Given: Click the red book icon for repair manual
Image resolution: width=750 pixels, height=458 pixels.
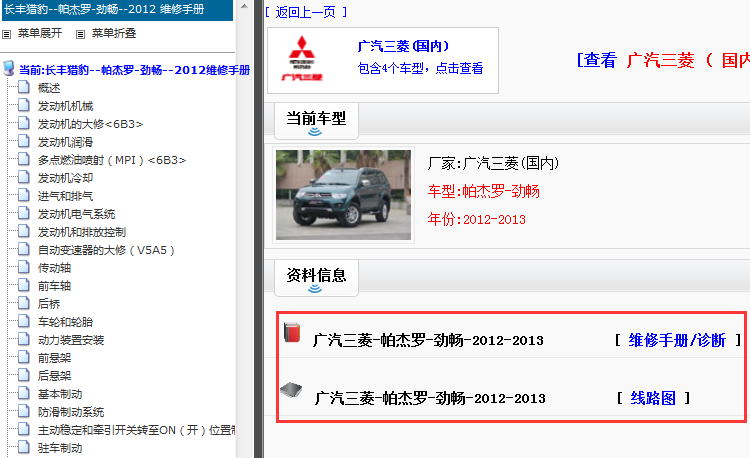Looking at the screenshot, I should tap(292, 332).
